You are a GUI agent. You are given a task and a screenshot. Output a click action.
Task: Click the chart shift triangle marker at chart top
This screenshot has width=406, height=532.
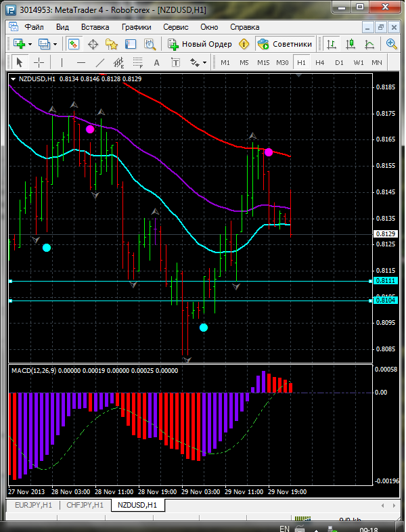(x=298, y=75)
